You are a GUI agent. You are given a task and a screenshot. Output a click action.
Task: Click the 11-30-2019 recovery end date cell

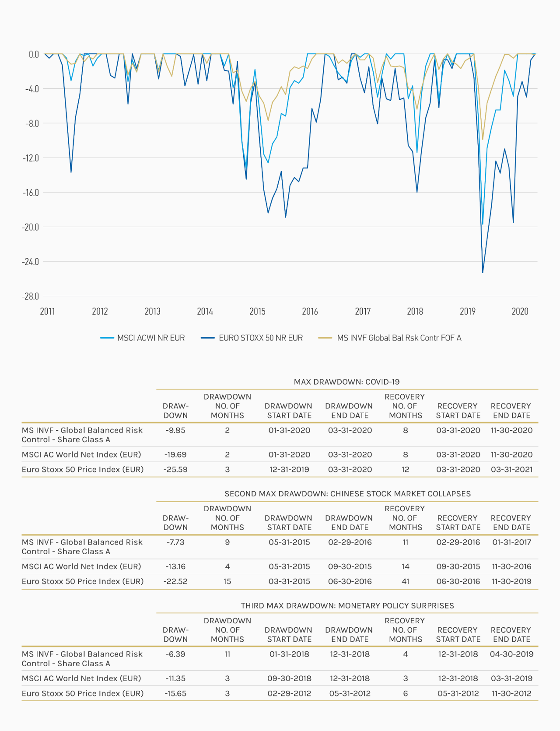tap(511, 581)
